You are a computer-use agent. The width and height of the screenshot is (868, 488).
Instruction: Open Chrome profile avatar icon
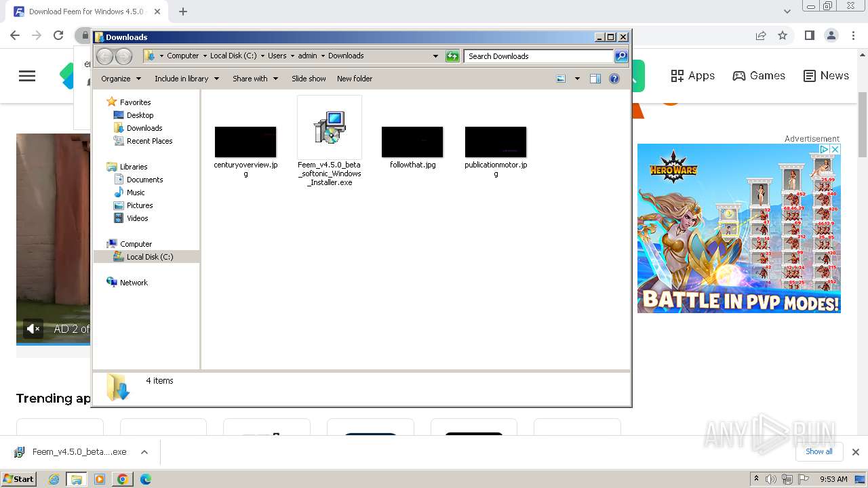831,35
